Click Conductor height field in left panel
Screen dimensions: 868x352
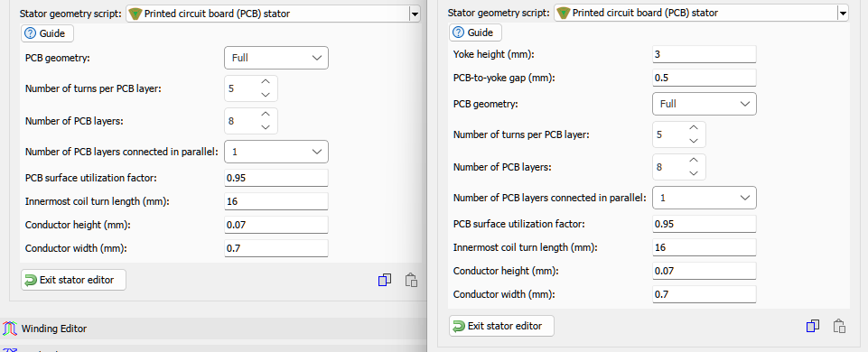click(276, 226)
